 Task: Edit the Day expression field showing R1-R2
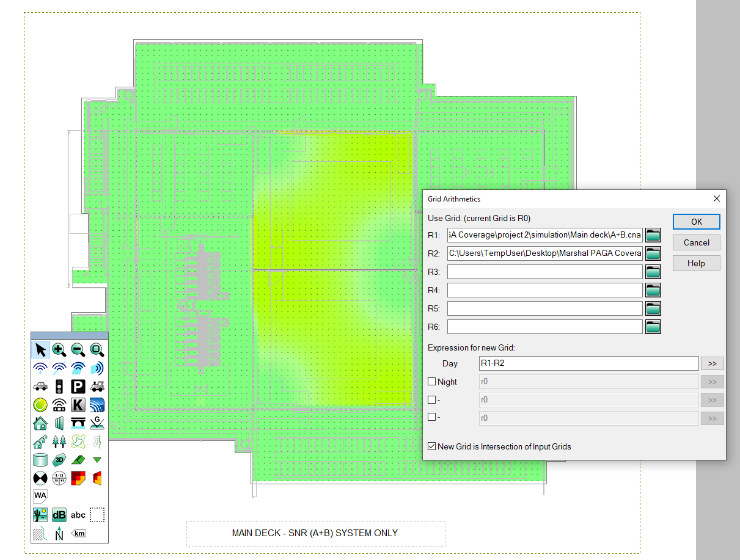[x=588, y=363]
